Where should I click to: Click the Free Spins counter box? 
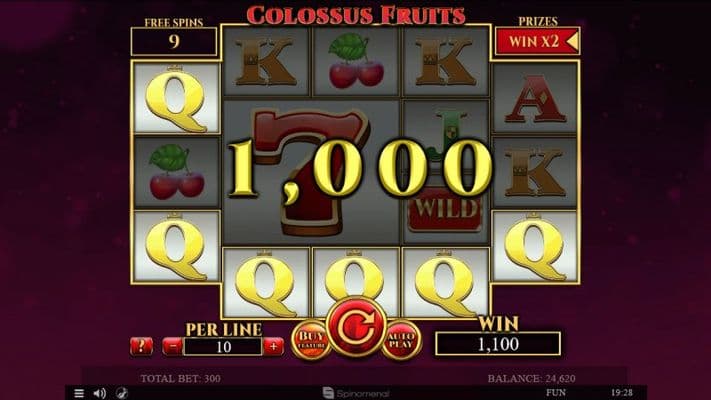tap(174, 41)
